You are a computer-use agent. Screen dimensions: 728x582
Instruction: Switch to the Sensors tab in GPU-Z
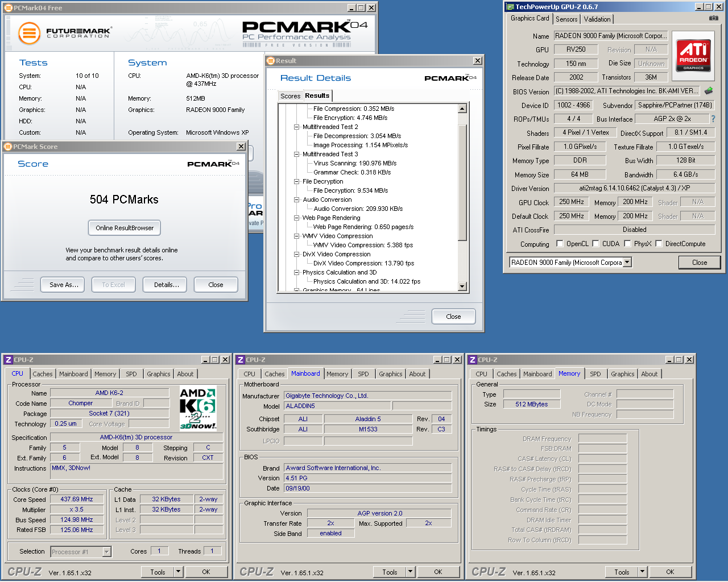pyautogui.click(x=566, y=19)
